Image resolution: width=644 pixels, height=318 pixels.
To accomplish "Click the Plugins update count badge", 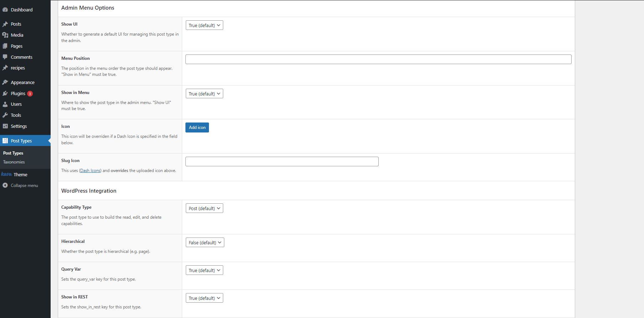I will tap(30, 94).
